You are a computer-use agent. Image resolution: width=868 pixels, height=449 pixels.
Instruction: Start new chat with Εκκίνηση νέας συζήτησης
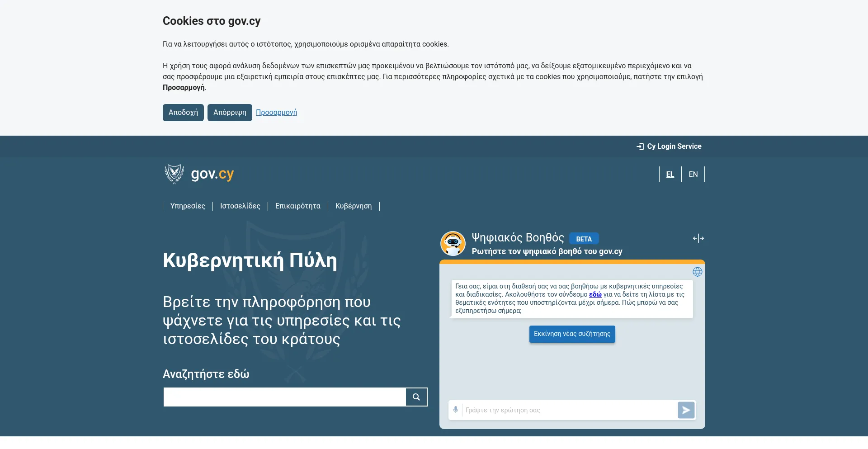[x=572, y=334]
